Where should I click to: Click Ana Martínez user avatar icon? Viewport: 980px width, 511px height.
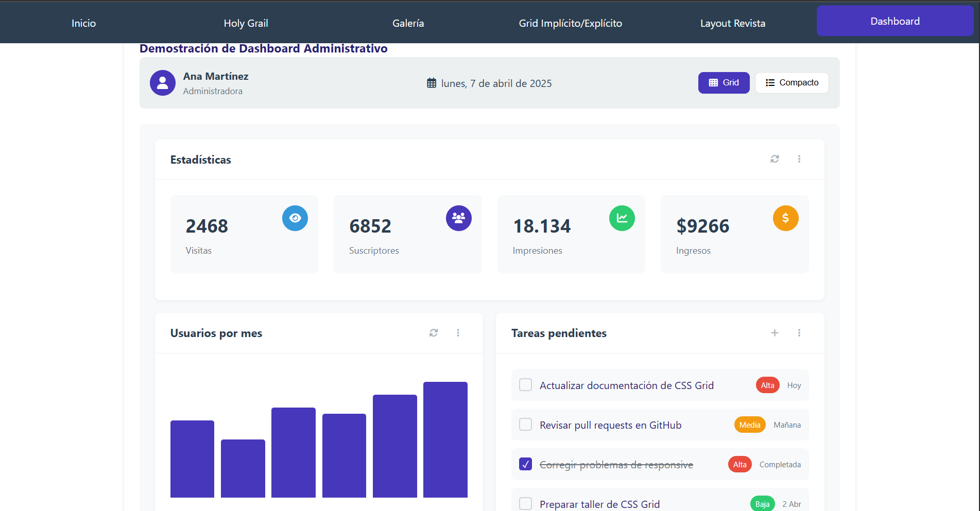point(163,83)
